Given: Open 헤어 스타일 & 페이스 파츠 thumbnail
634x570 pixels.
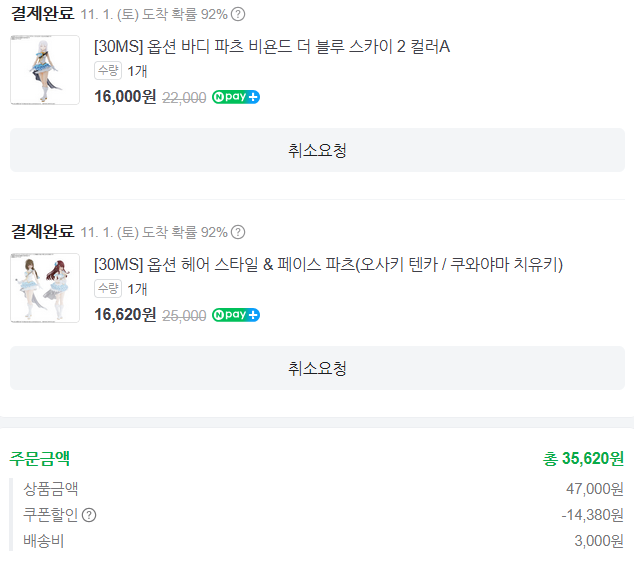Looking at the screenshot, I should [x=45, y=288].
